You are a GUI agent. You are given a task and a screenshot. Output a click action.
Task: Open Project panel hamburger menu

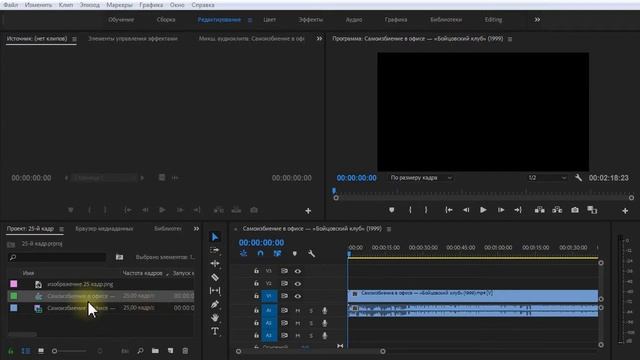(61, 229)
